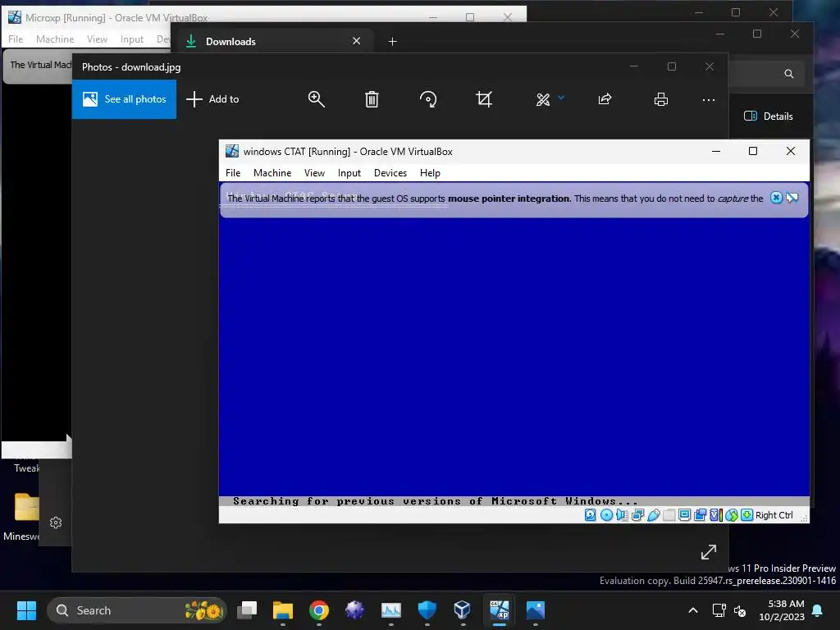
Task: Open the Windows Start menu
Action: pos(26,610)
